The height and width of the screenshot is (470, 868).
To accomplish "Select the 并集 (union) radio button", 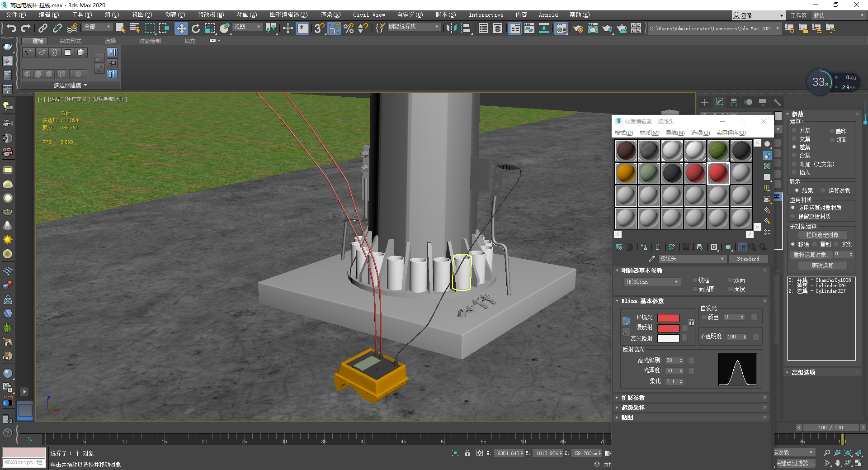I will (794, 130).
